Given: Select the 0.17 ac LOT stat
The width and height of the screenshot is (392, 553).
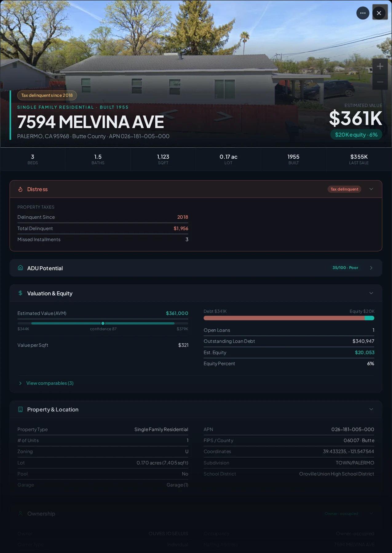Looking at the screenshot, I should point(228,159).
